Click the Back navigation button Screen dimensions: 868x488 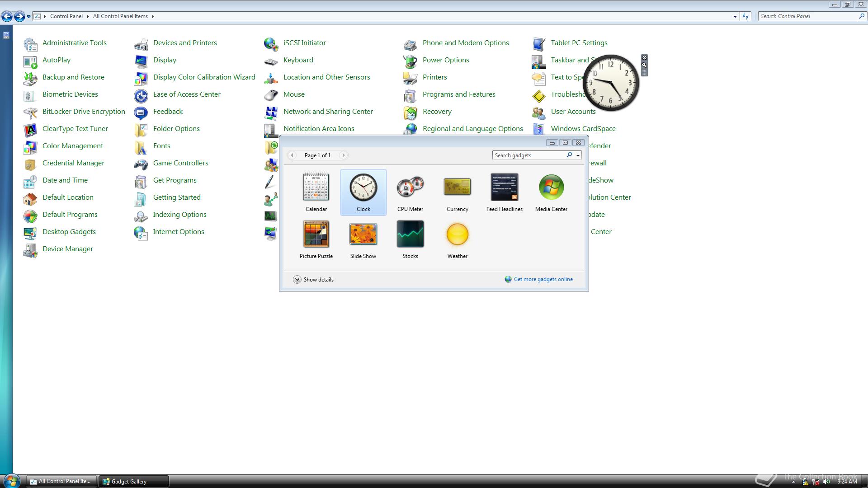7,17
